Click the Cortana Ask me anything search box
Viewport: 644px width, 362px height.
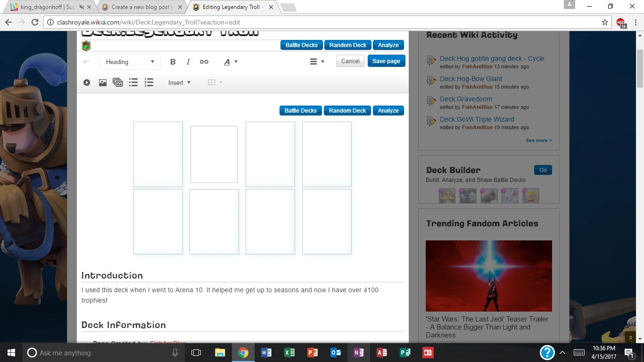(x=104, y=353)
